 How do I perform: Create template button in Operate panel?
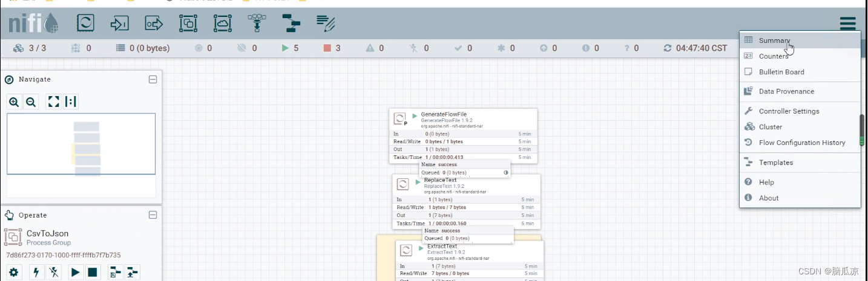(x=115, y=273)
